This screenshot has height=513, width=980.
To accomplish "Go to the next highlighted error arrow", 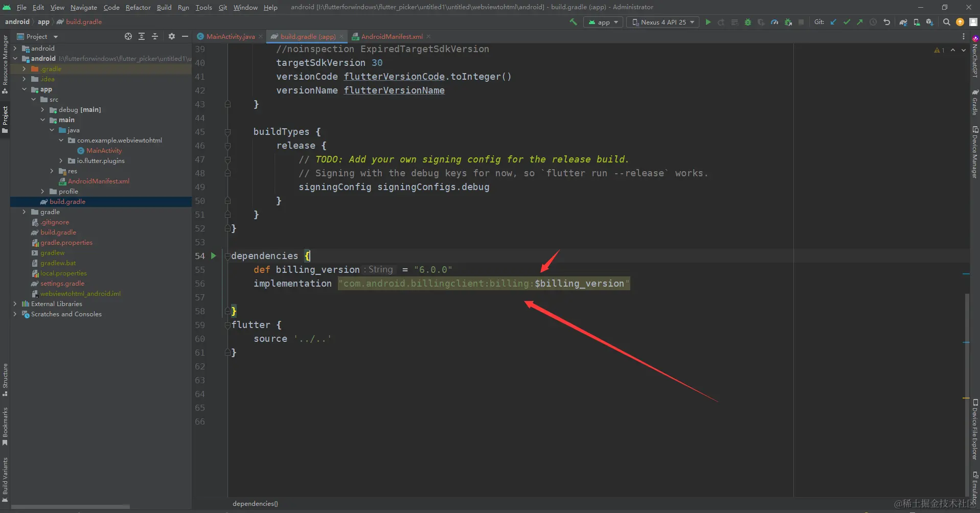I will pyautogui.click(x=964, y=50).
